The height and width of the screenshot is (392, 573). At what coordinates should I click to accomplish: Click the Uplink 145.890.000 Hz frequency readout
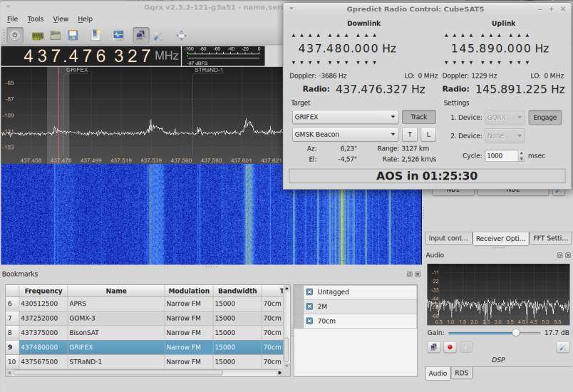500,48
